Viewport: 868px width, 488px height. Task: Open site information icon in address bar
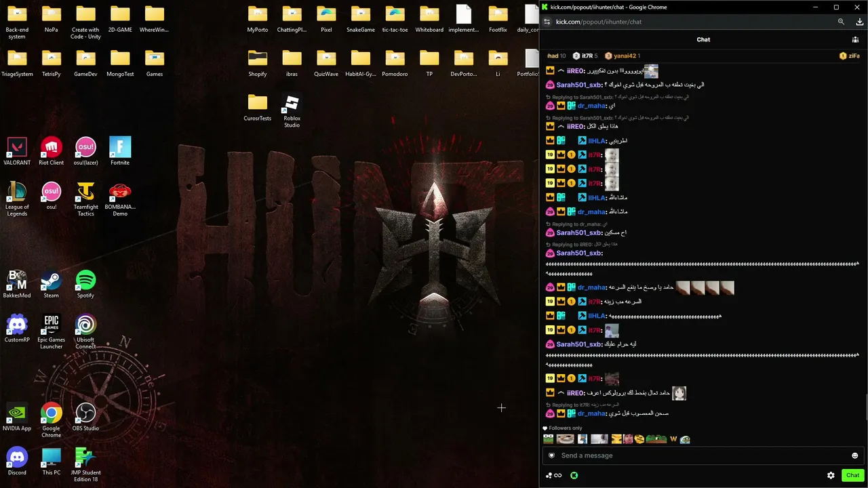547,22
